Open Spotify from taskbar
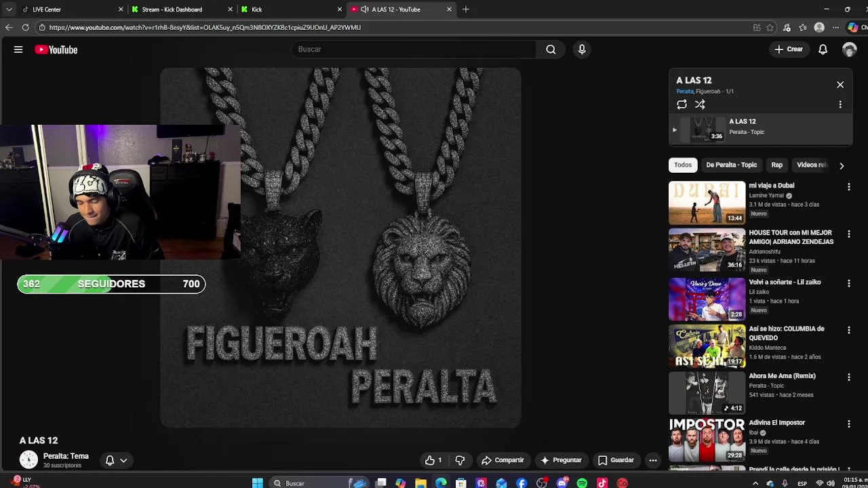Viewport: 868px width, 488px height. pyautogui.click(x=582, y=483)
